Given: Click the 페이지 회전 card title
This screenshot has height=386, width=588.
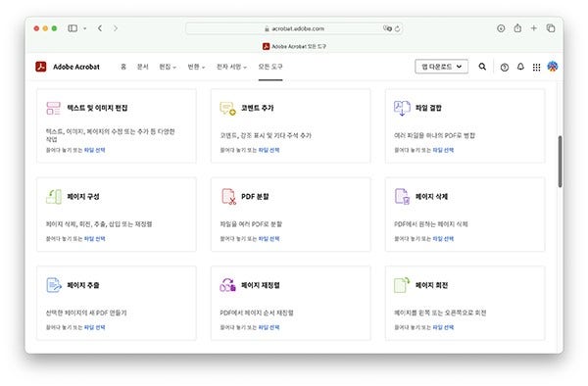Looking at the screenshot, I should click(431, 285).
